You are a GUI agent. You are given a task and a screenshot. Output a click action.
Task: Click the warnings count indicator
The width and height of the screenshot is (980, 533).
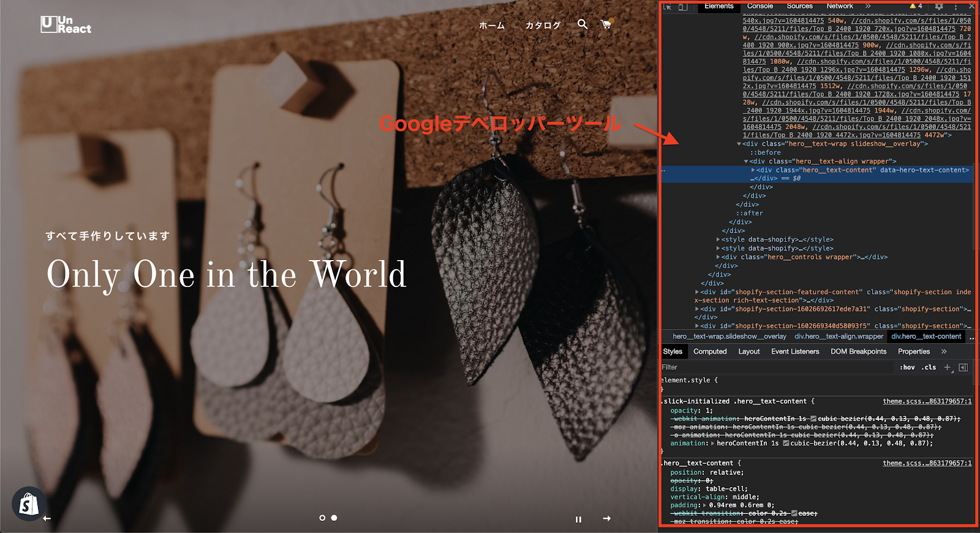[x=916, y=6]
